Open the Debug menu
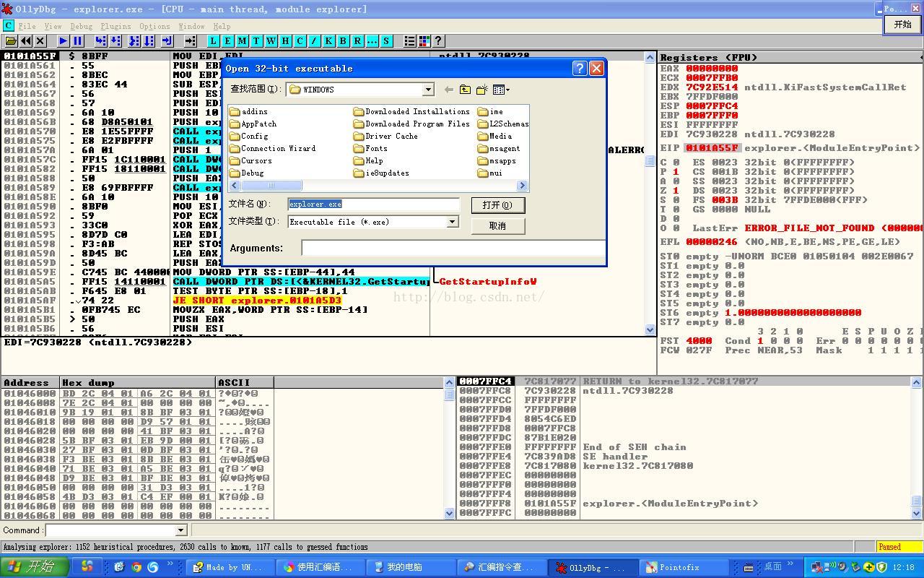Screen dimensions: 924x578 [x=81, y=26]
